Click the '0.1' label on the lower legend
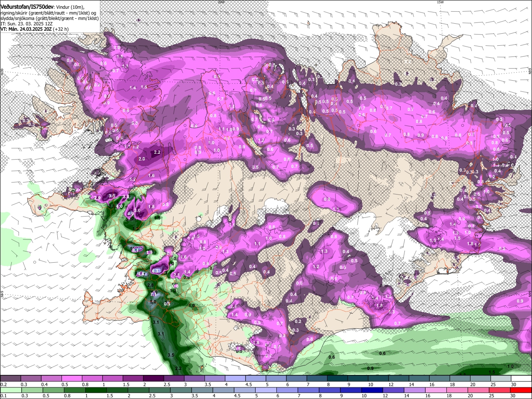This screenshot has height=399, width=532. pyautogui.click(x=4, y=396)
